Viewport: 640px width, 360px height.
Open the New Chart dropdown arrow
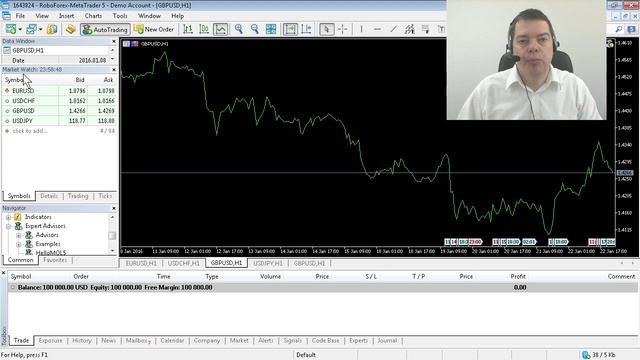pos(20,29)
